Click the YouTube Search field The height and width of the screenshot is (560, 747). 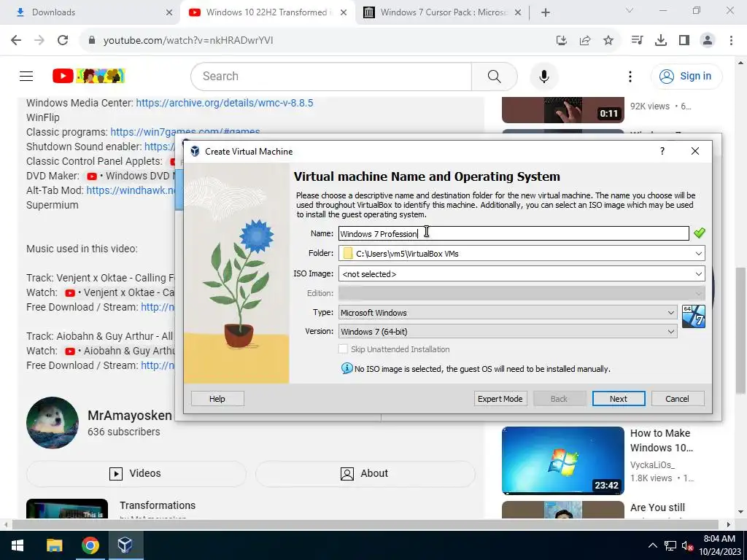click(331, 76)
